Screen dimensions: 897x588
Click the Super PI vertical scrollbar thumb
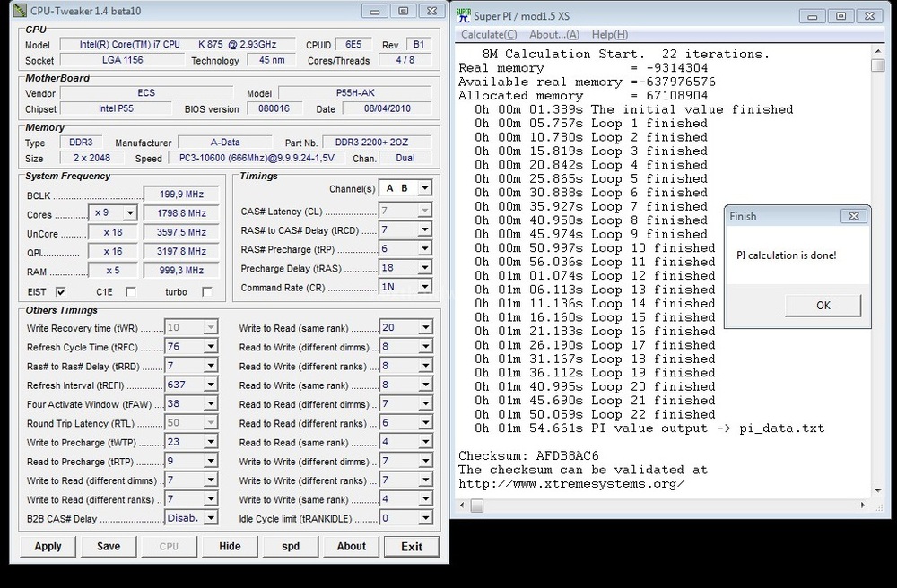878,65
